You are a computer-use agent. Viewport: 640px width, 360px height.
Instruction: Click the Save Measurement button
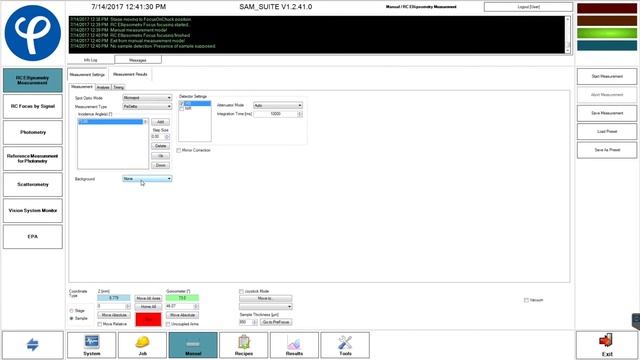607,113
